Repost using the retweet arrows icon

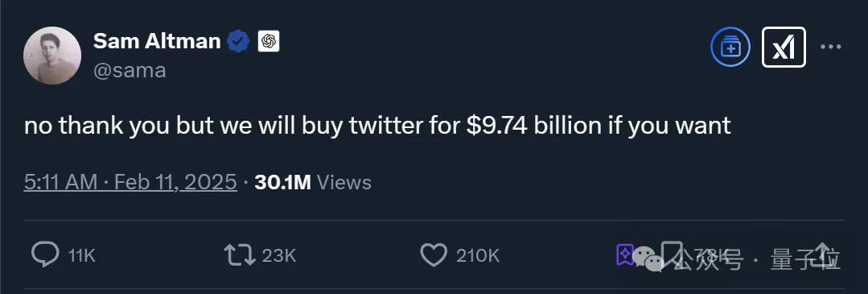pos(240,255)
